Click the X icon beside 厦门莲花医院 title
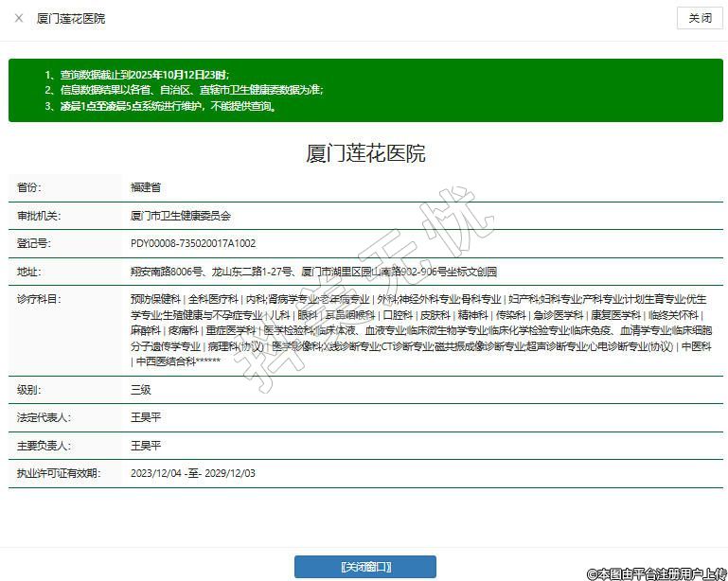This screenshot has height=581, width=728. point(19,19)
